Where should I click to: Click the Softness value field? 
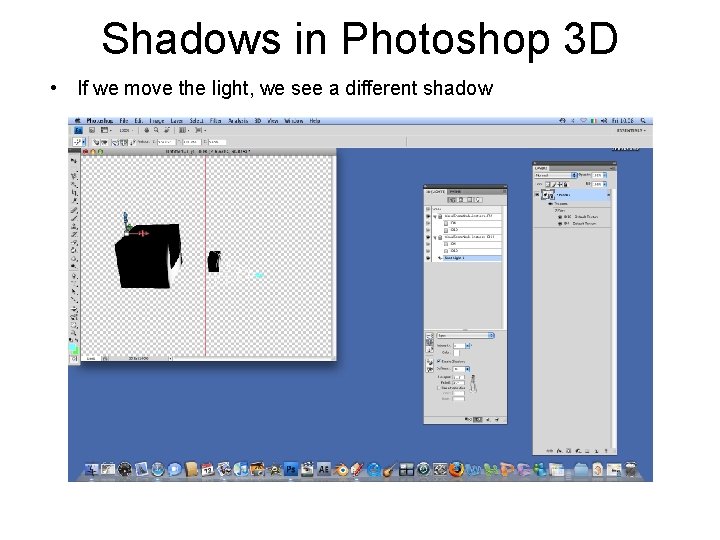[459, 369]
